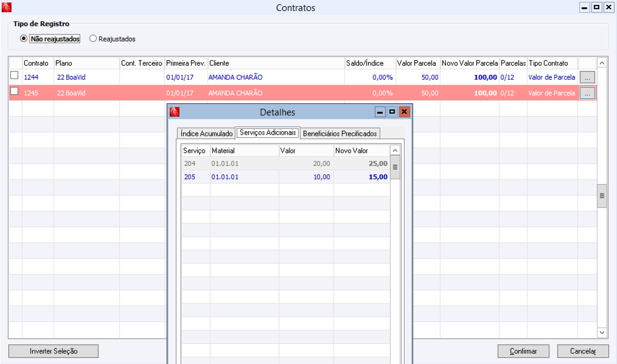Screen dimensions: 617x364
Task: Check the box for contract 1245
Action: click(15, 92)
